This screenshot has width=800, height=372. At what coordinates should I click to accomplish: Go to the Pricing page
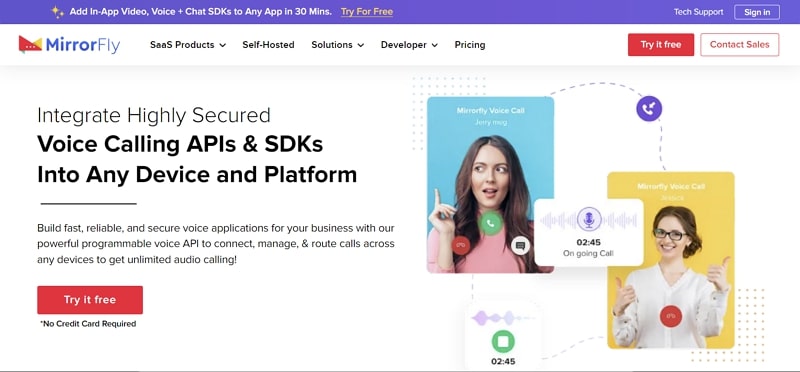[470, 45]
